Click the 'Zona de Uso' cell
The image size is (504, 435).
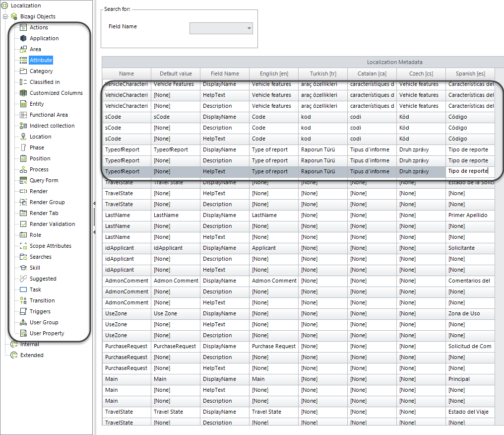[x=470, y=314]
